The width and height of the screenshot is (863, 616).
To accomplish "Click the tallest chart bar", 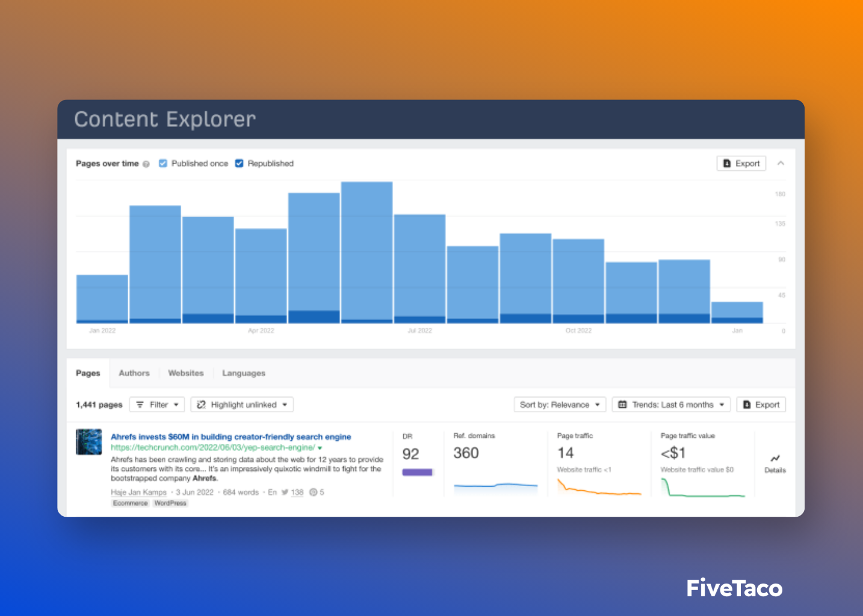I will click(x=367, y=252).
